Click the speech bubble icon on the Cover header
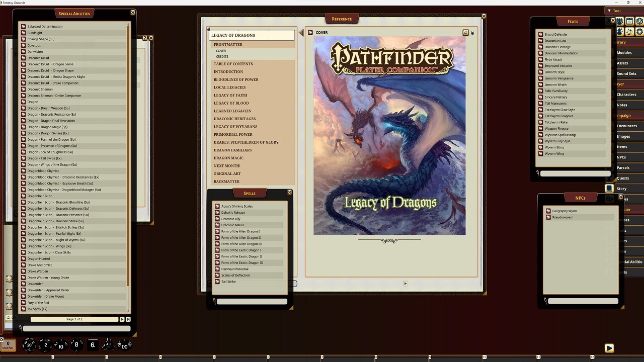The image size is (644, 362). (466, 32)
